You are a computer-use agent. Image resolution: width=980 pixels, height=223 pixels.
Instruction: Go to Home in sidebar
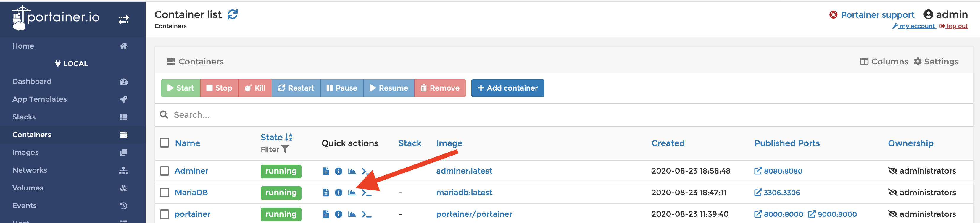point(23,46)
